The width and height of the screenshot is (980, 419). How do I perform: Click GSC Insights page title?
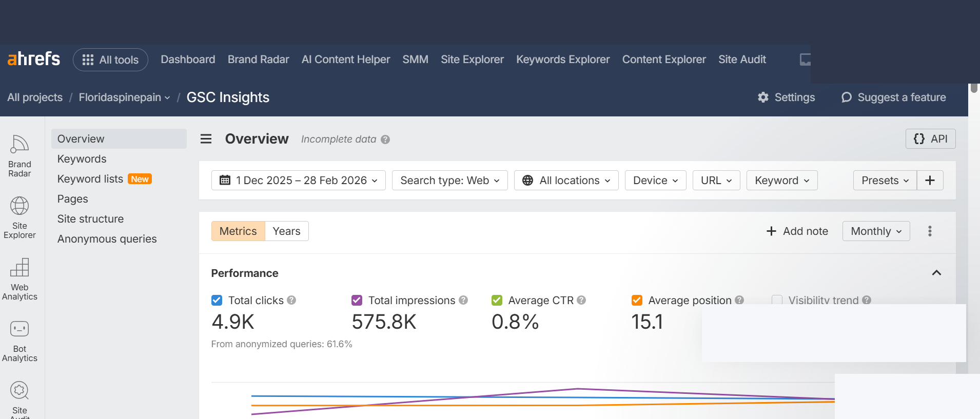point(228,97)
